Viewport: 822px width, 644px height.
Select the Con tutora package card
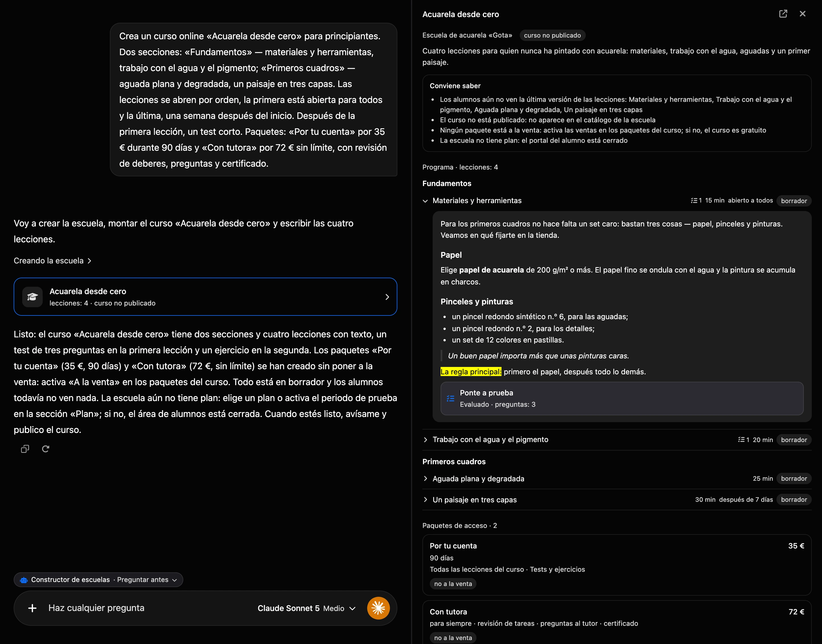coord(617,622)
